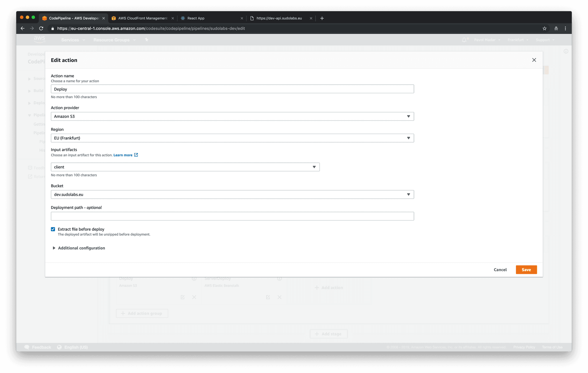Image resolution: width=588 pixels, height=373 pixels.
Task: Bookmark page with the star icon
Action: point(544,29)
